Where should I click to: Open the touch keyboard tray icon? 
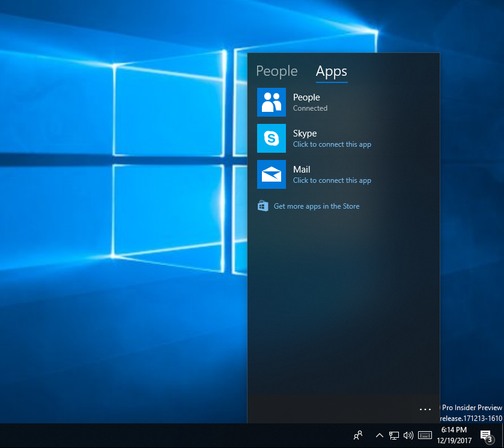[x=425, y=435]
